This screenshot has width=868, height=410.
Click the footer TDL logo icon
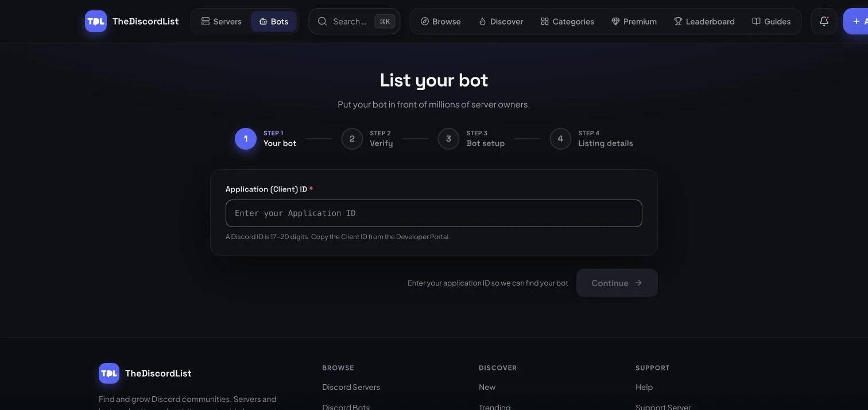point(109,373)
